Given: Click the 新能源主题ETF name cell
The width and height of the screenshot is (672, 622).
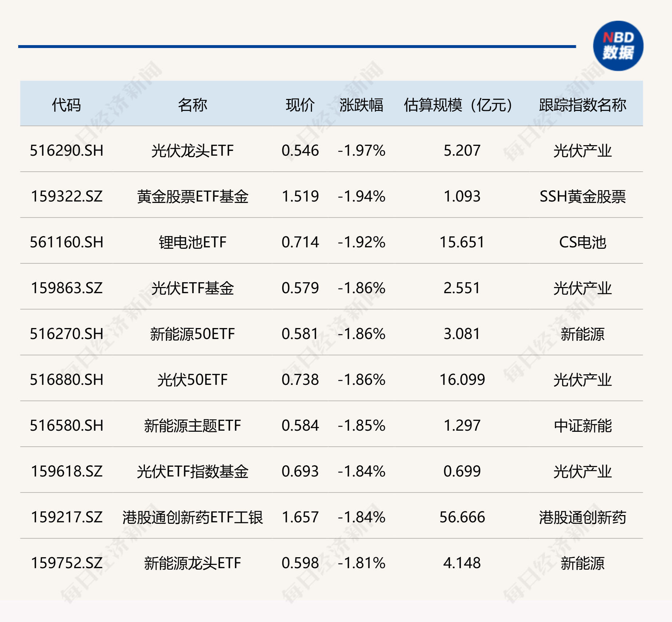Looking at the screenshot, I should [x=192, y=426].
